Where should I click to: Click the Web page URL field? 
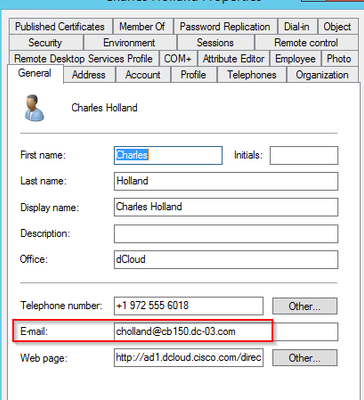(x=189, y=358)
